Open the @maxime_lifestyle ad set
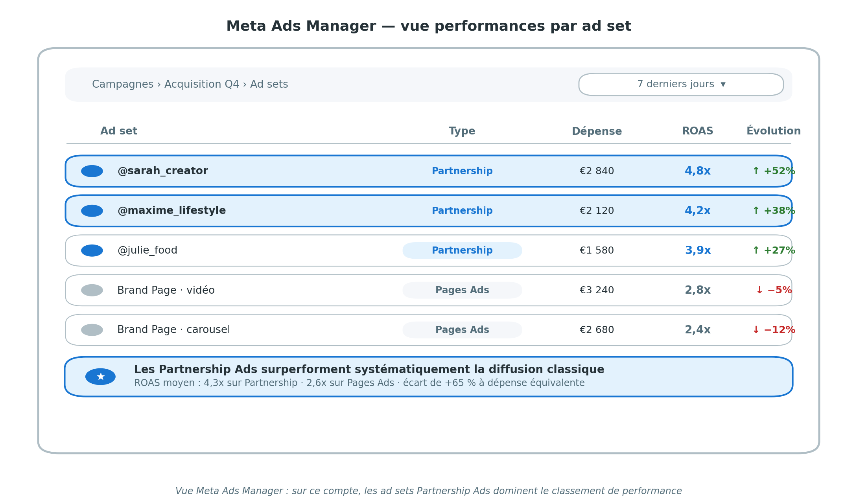The width and height of the screenshot is (857, 504). click(172, 211)
